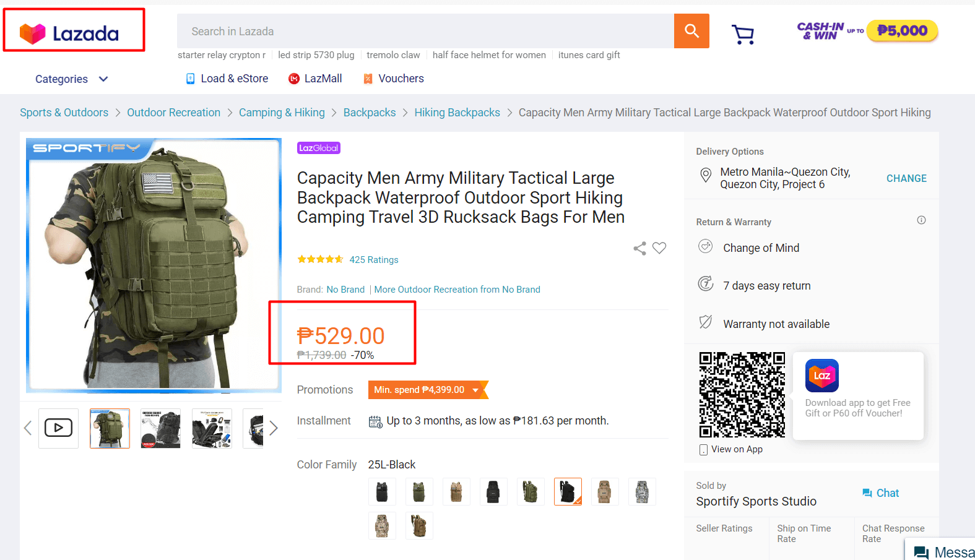Click the orange search magnifier button
975x560 pixels.
tap(691, 31)
